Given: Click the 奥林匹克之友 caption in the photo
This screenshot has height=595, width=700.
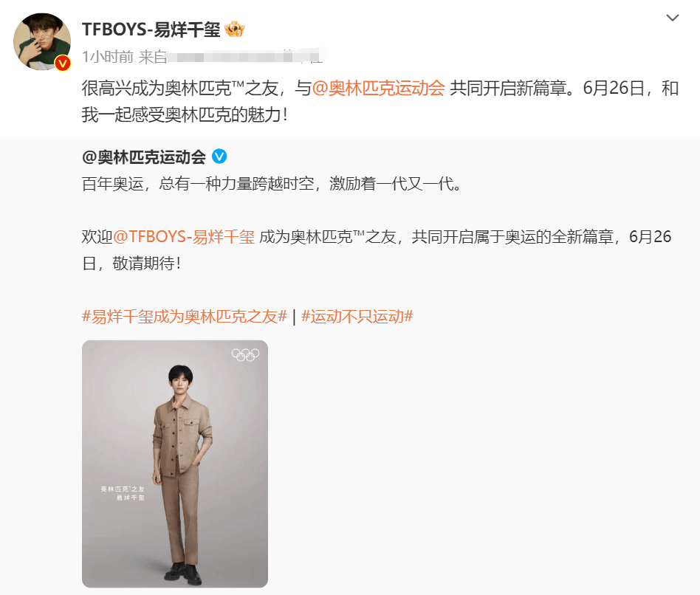Looking at the screenshot, I should tap(123, 489).
